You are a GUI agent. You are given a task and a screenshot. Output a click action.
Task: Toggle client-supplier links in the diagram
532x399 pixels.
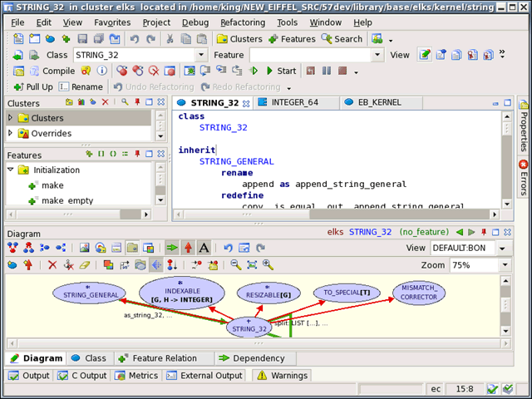pos(172,248)
